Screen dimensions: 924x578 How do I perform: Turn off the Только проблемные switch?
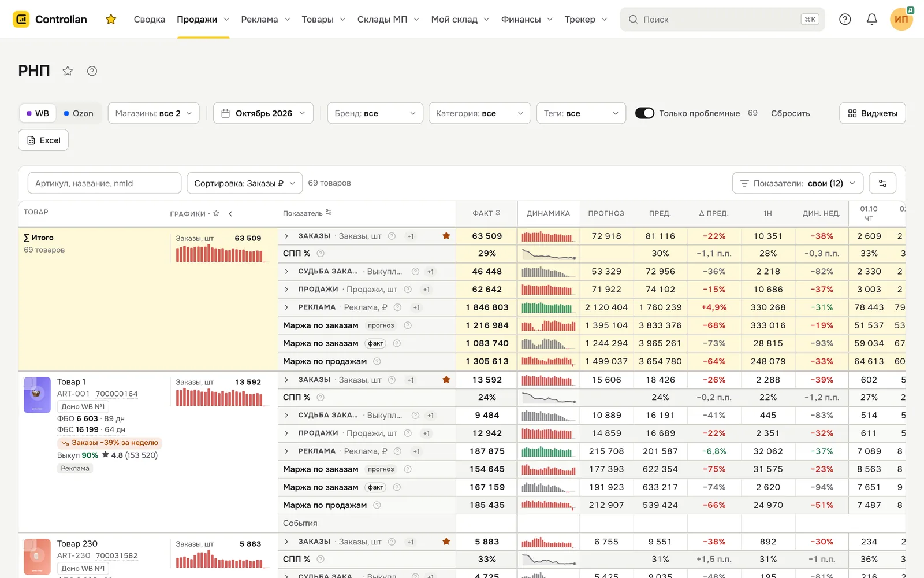click(x=644, y=113)
